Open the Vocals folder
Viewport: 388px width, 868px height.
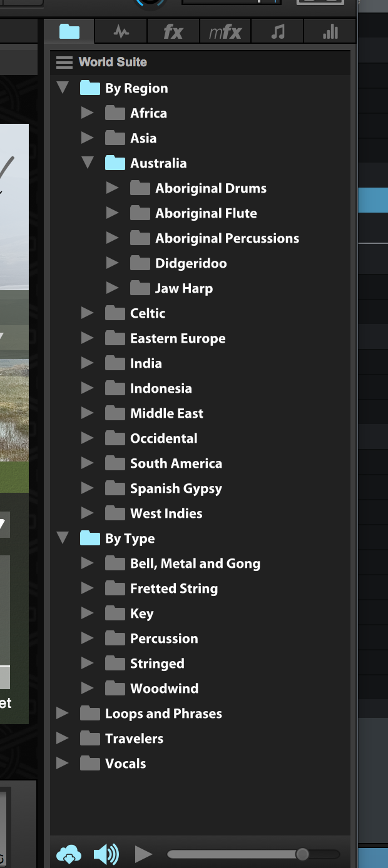125,764
